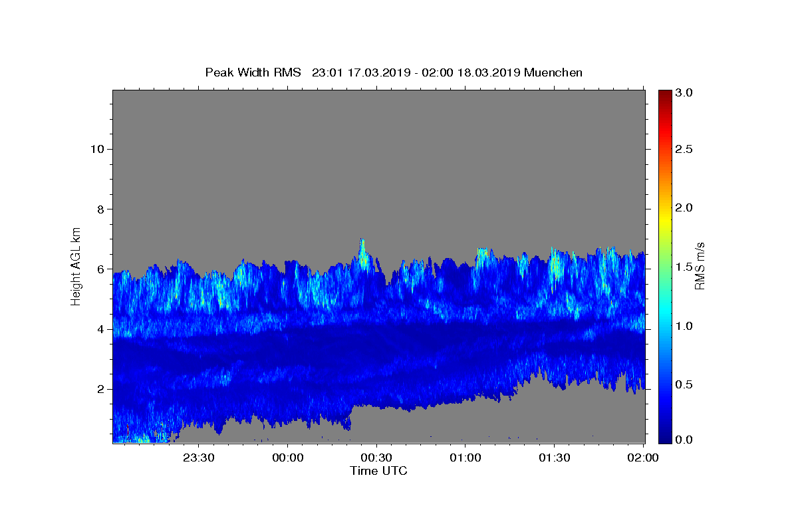Click the colorbar value 2.5

(x=684, y=150)
